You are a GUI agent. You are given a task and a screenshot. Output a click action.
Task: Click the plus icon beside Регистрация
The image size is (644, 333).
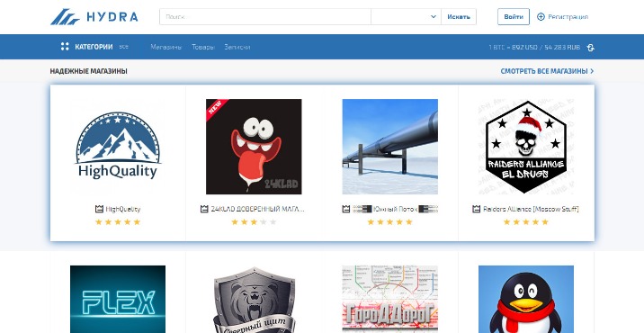[x=541, y=17]
